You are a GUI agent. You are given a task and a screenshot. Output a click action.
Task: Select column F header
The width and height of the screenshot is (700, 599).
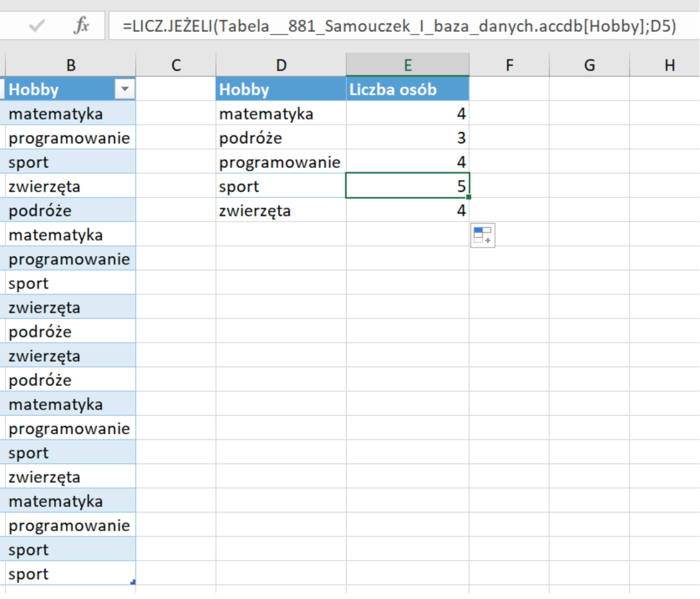tap(509, 65)
